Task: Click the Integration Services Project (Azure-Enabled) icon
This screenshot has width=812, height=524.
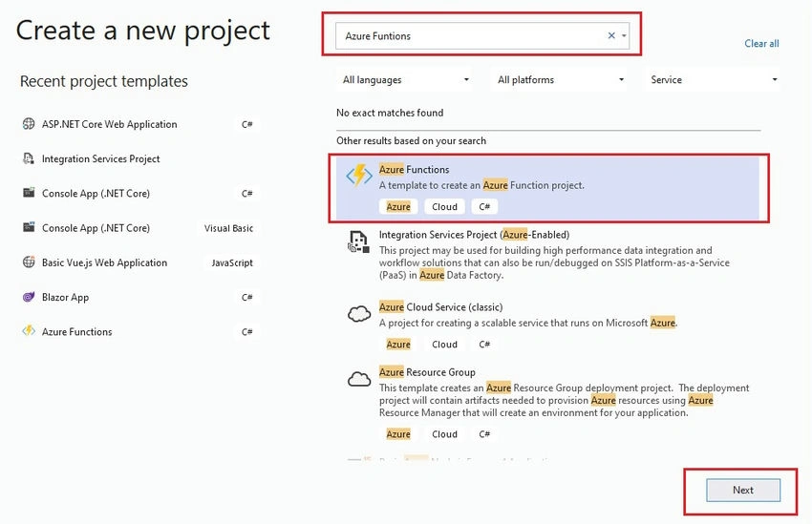Action: pyautogui.click(x=358, y=241)
